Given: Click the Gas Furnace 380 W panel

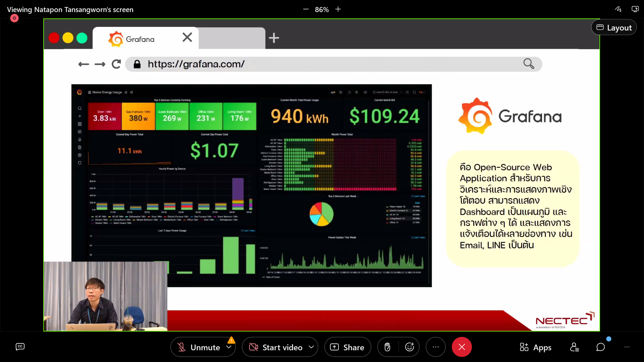Looking at the screenshot, I should (x=138, y=116).
